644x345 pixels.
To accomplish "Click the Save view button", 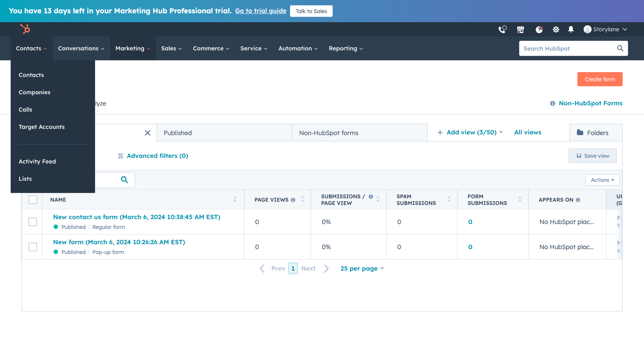I will pos(593,156).
